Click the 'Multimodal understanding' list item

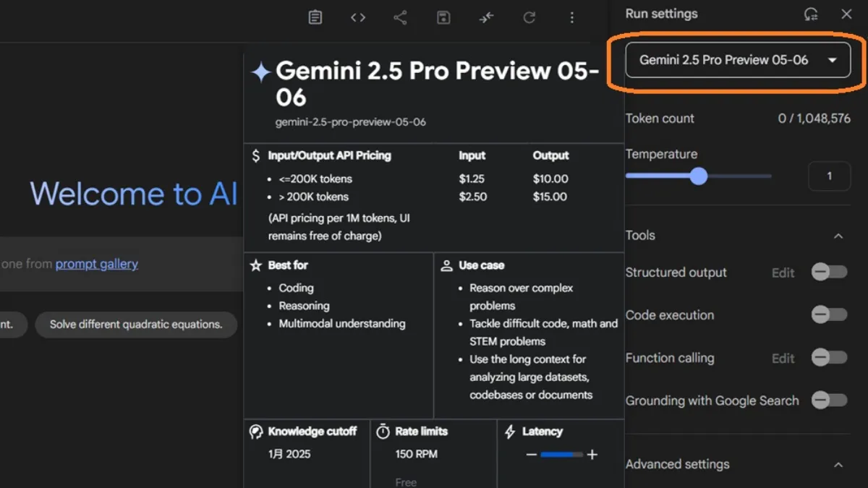click(342, 324)
